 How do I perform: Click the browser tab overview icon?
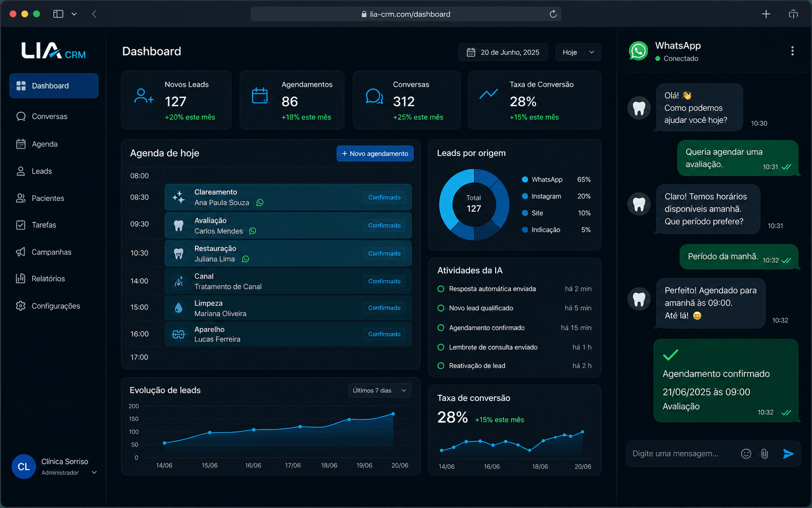pos(793,14)
